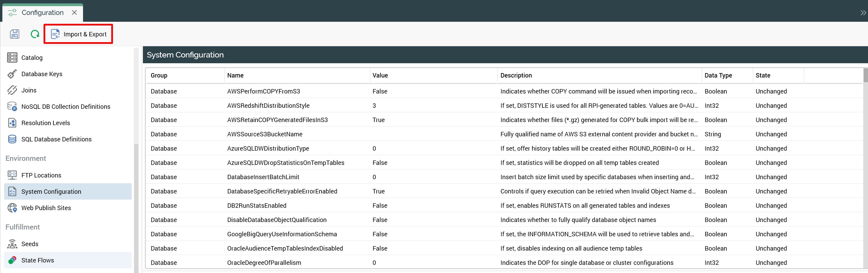Select the AWSRedshiftDistributionStyle row

(268, 106)
